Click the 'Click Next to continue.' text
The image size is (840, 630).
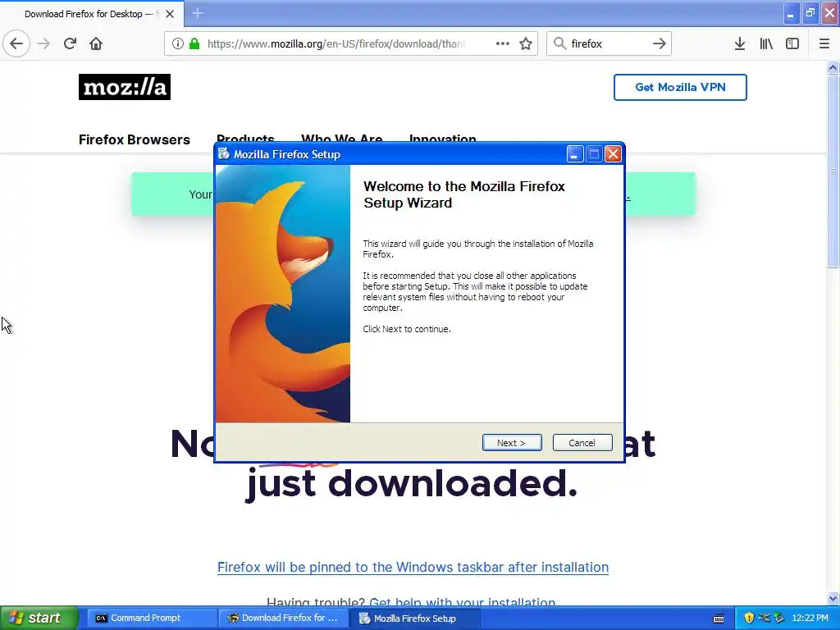(x=407, y=329)
